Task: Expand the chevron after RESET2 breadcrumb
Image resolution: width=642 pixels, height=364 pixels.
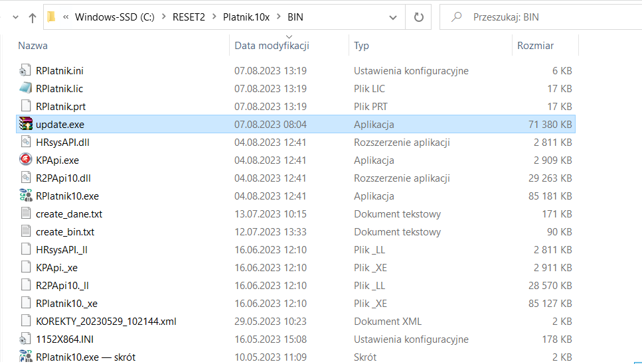Action: point(214,17)
